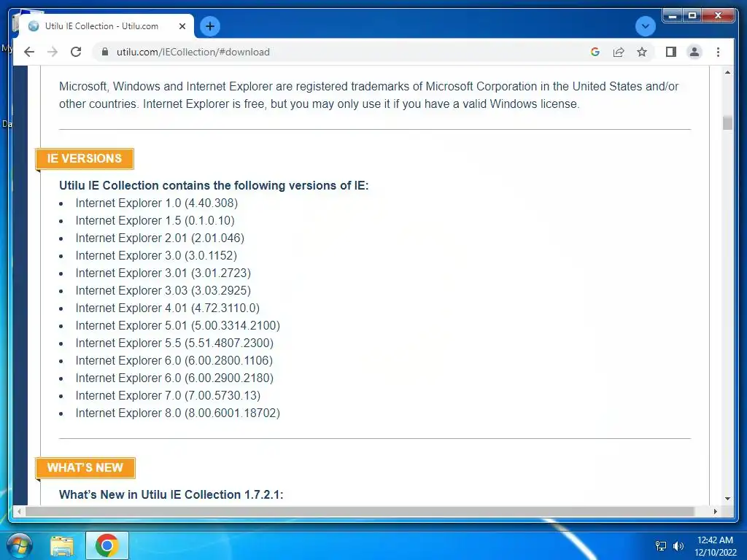
Task: Open the volume speaker tray icon
Action: [678, 546]
